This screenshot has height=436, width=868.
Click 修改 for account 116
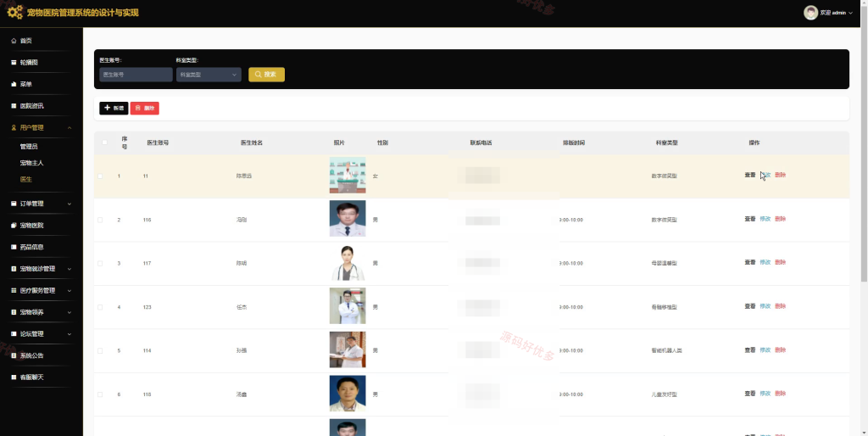pyautogui.click(x=765, y=219)
